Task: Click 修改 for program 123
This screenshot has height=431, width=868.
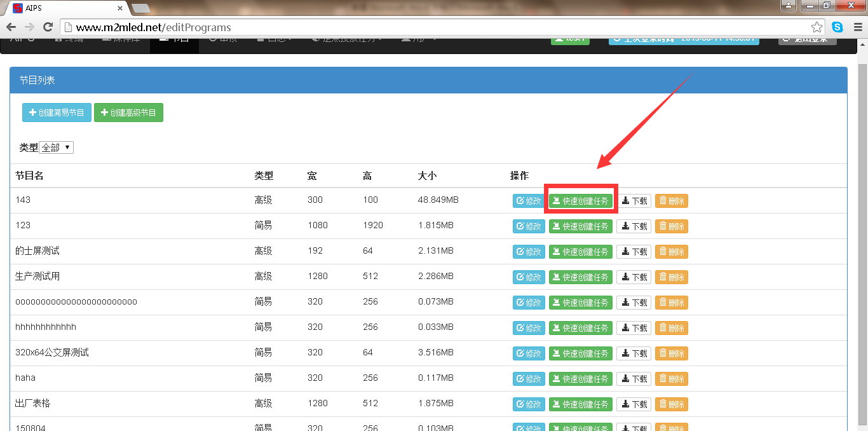Action: [529, 226]
